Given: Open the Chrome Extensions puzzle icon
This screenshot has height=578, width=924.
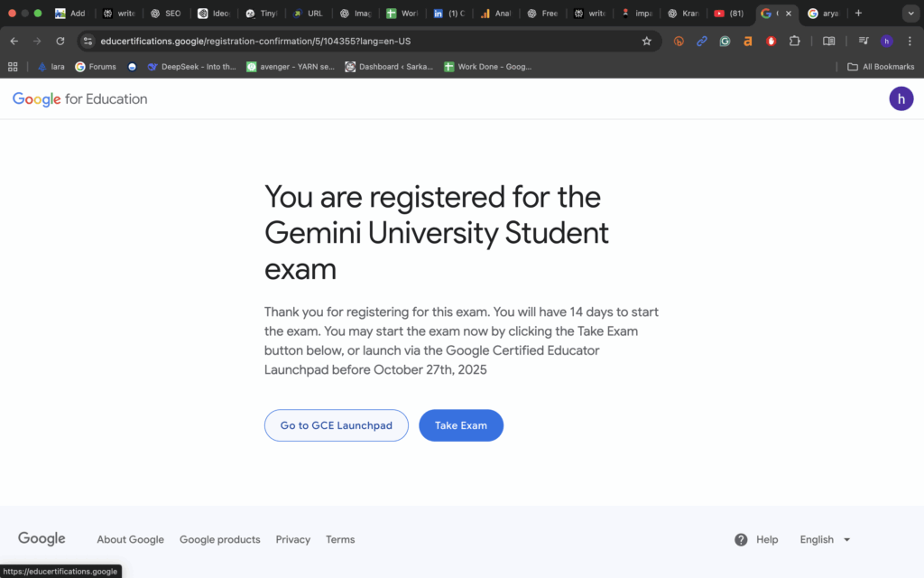Looking at the screenshot, I should 794,42.
